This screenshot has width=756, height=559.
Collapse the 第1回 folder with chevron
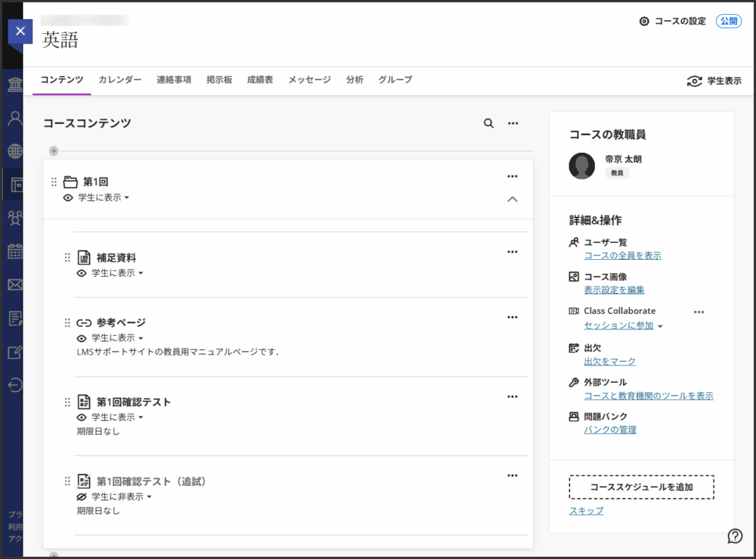(512, 199)
